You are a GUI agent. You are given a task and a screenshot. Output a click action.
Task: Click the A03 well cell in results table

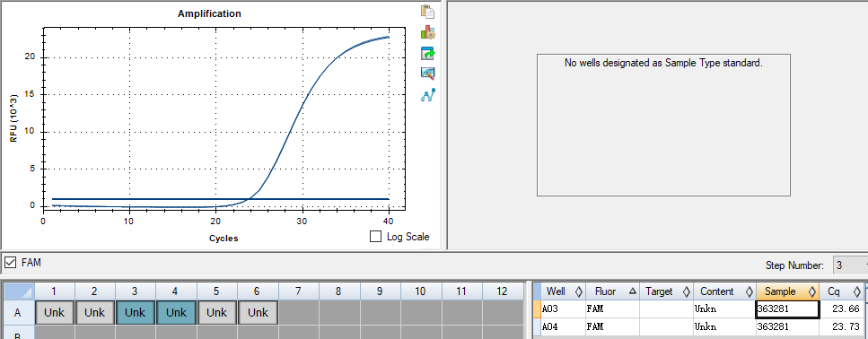tap(562, 309)
